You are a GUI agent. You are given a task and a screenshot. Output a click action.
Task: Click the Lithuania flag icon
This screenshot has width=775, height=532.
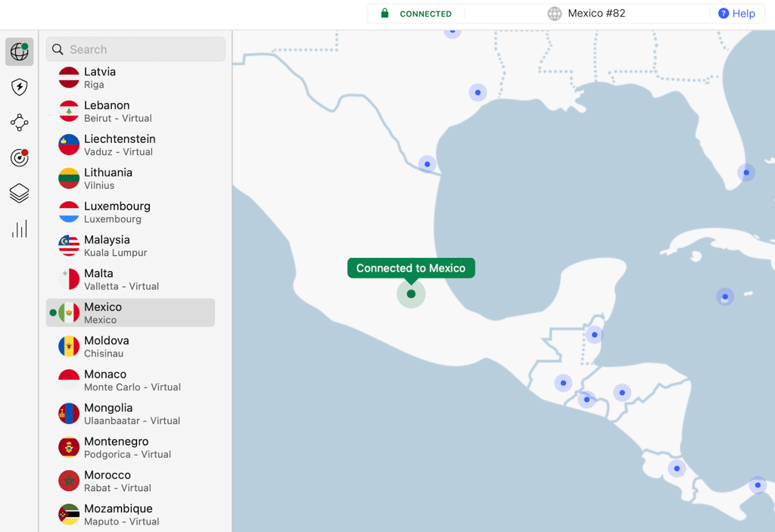(x=69, y=179)
